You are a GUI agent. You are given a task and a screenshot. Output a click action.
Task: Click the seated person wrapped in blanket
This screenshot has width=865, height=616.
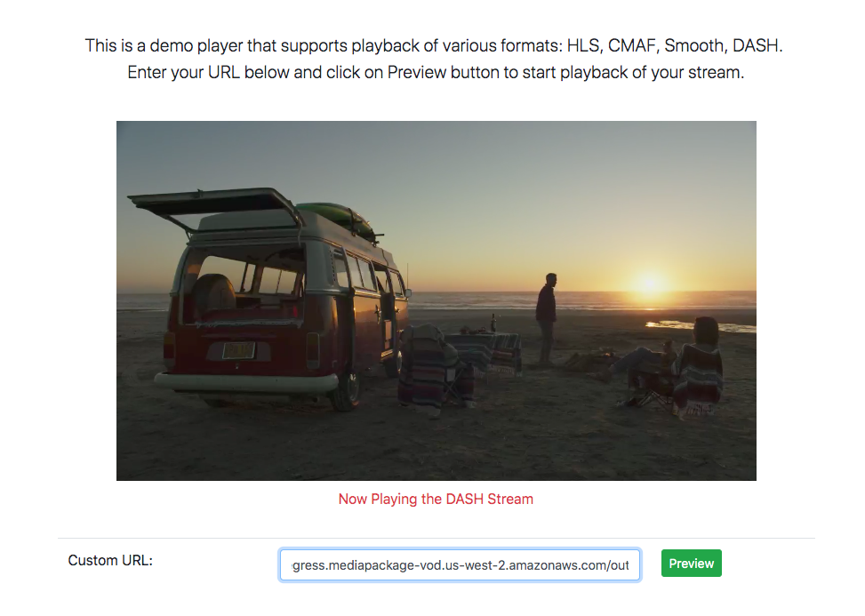696,368
